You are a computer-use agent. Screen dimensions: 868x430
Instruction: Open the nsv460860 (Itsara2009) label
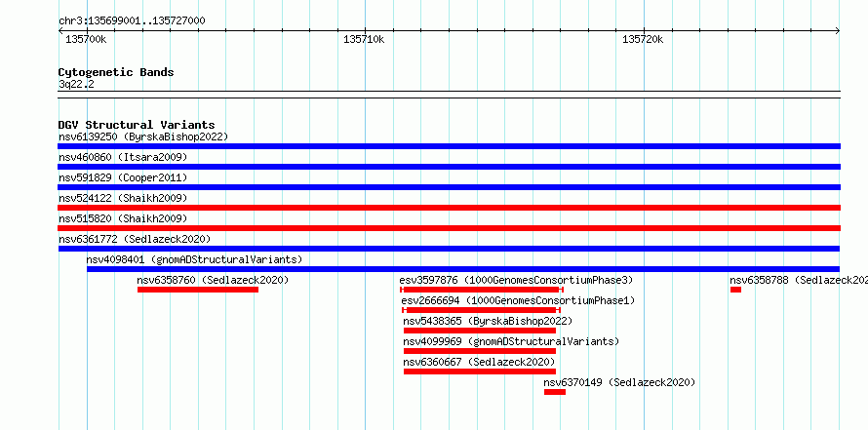[123, 157]
